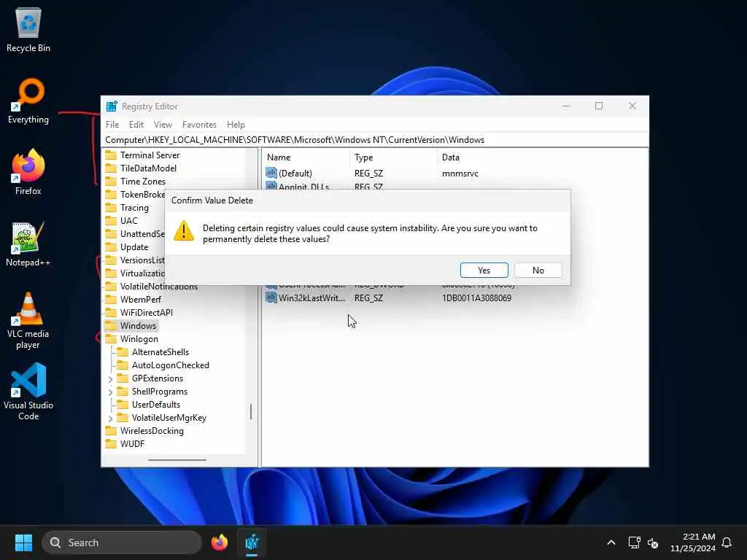Select the UserDefaults subkey
The image size is (747, 560).
pos(156,404)
